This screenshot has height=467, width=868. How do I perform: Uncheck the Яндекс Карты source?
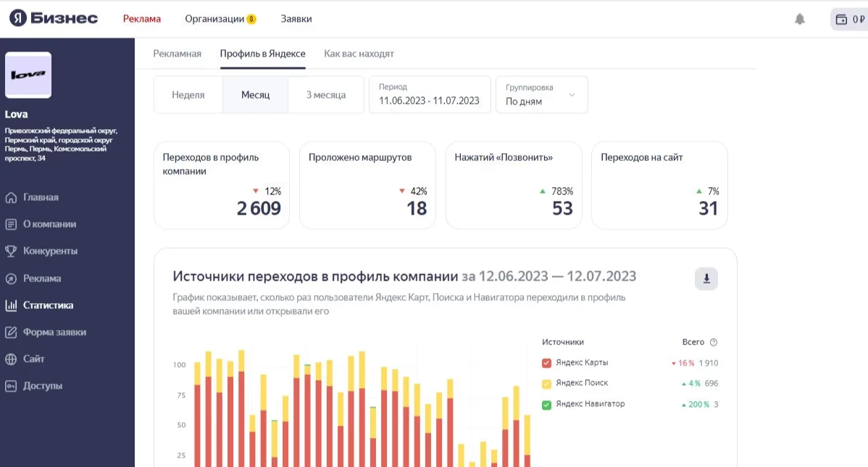(546, 363)
